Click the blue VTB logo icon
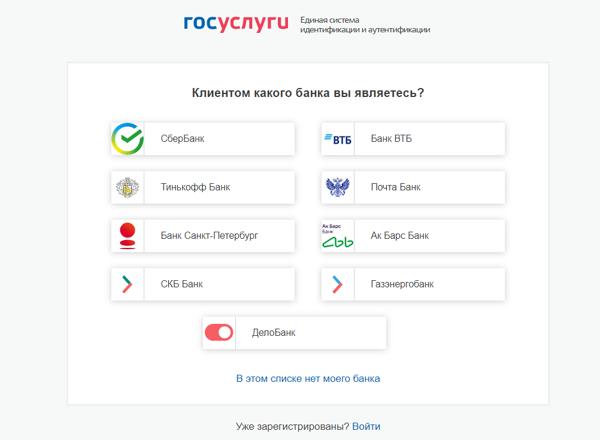Image resolution: width=600 pixels, height=440 pixels. point(337,139)
